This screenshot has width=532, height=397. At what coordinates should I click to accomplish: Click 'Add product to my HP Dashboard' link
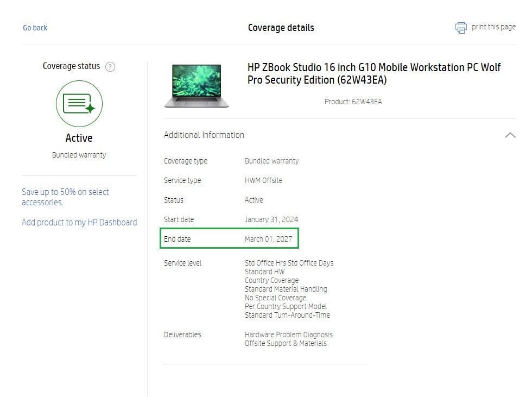(79, 222)
